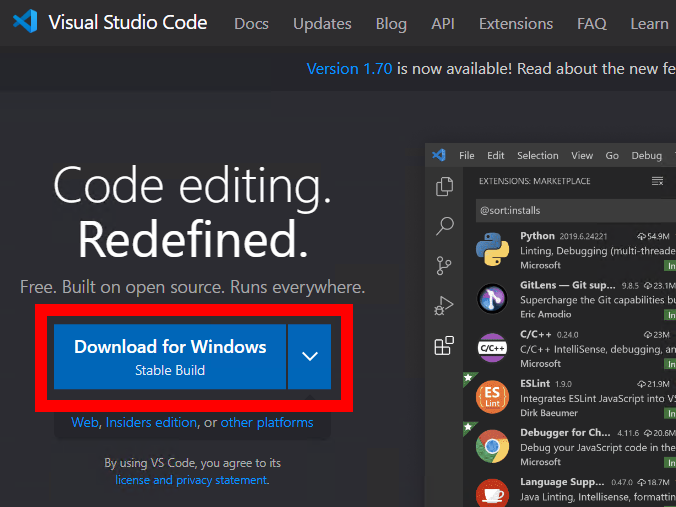
Task: Select the Language Supp... extension title
Action: 562,482
